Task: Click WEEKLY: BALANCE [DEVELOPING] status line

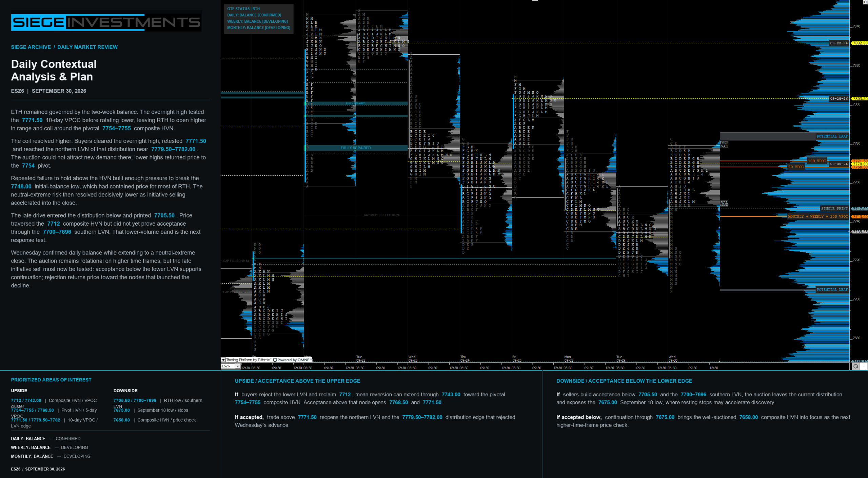Action: point(257,21)
